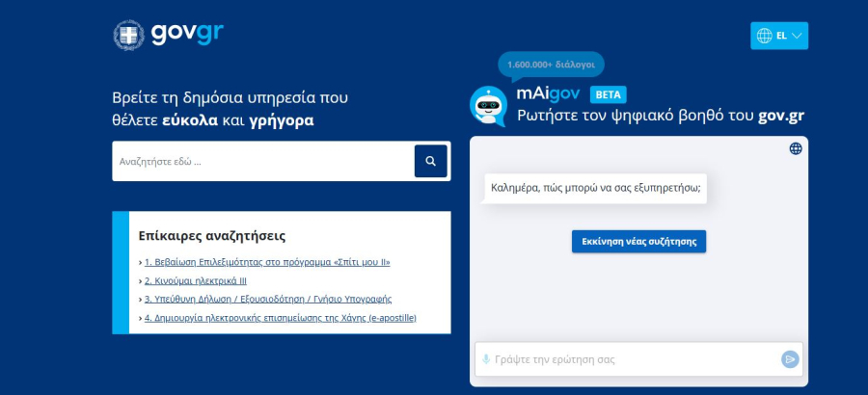The width and height of the screenshot is (868, 395).
Task: Open link 'Βεβαίωση Επιλεξιμότητας στο πρόγραμμα Σπίτι μου ΙΙ'
Action: (267, 262)
